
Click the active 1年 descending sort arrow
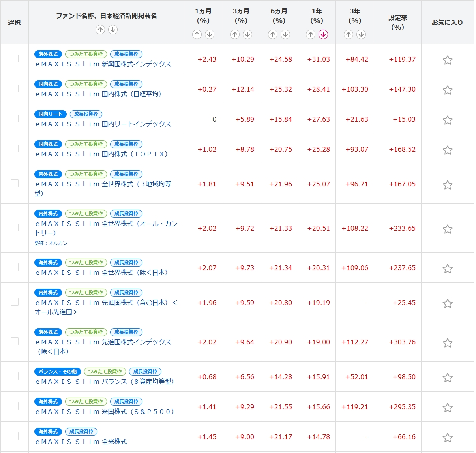(x=323, y=34)
